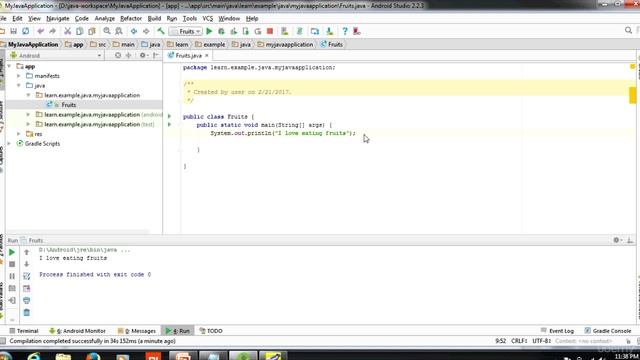This screenshot has height=360, width=640.
Task: Open the VCS menu
Action: (x=207, y=19)
